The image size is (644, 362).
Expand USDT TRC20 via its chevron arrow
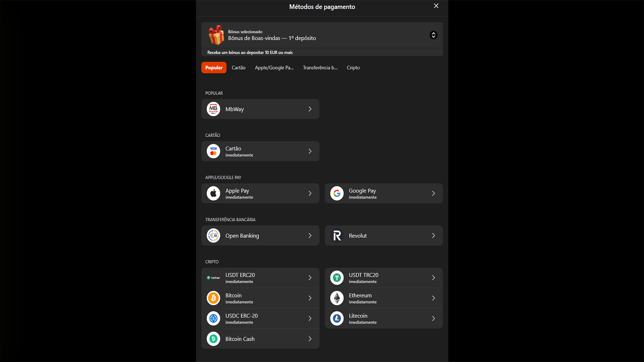433,278
